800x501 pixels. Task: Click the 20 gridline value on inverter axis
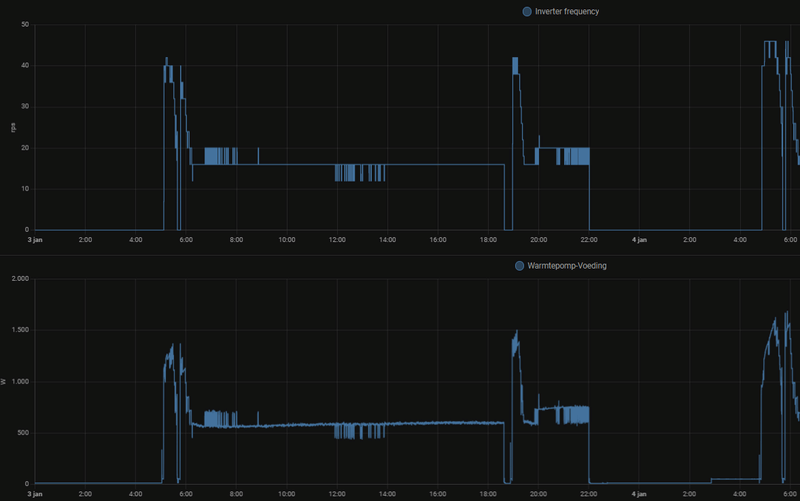click(25, 148)
